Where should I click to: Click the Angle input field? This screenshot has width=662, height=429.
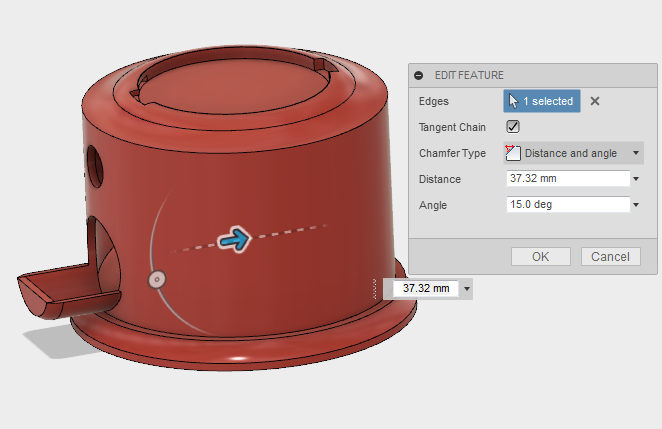pyautogui.click(x=568, y=204)
